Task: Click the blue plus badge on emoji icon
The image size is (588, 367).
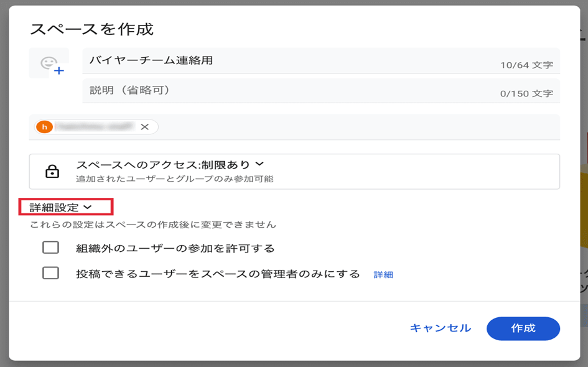Action: click(x=58, y=71)
